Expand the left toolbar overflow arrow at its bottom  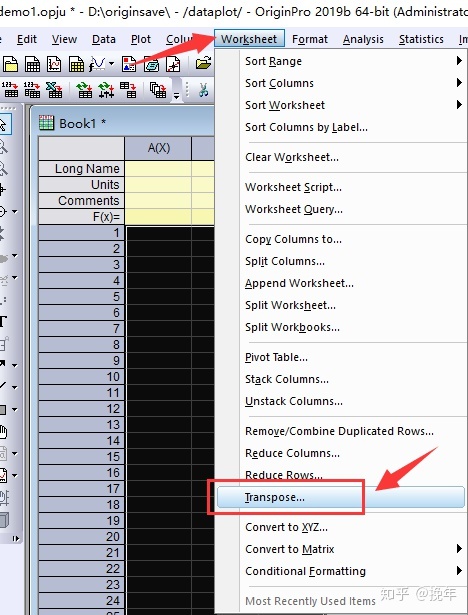pyautogui.click(x=16, y=538)
